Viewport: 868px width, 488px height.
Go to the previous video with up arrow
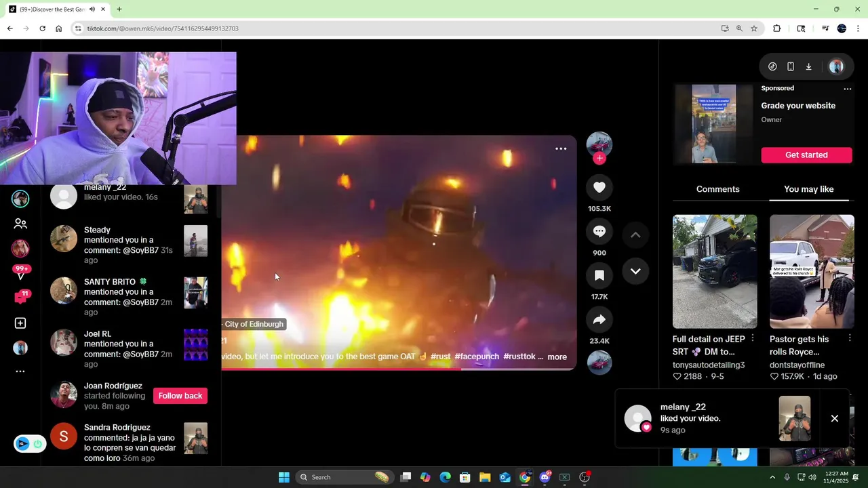pyautogui.click(x=635, y=235)
